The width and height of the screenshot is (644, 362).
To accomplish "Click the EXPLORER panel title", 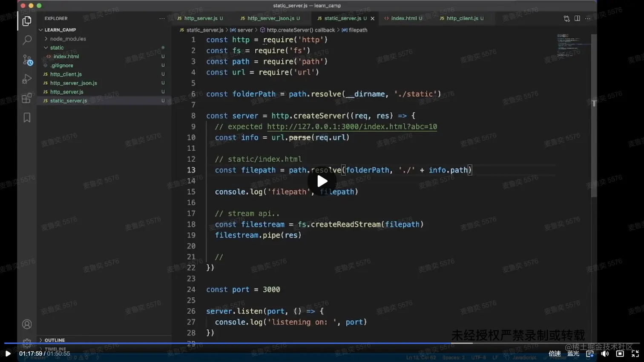I will pos(56,19).
